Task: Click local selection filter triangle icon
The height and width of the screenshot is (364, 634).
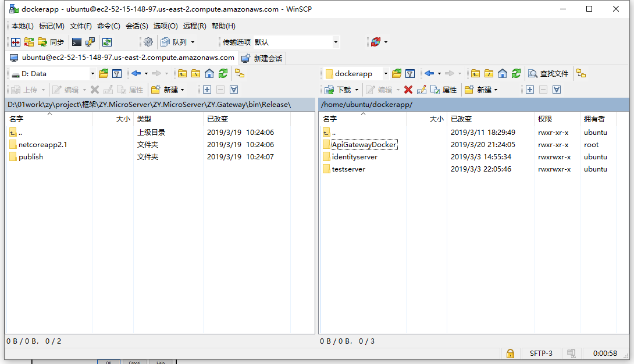Action: pos(234,90)
